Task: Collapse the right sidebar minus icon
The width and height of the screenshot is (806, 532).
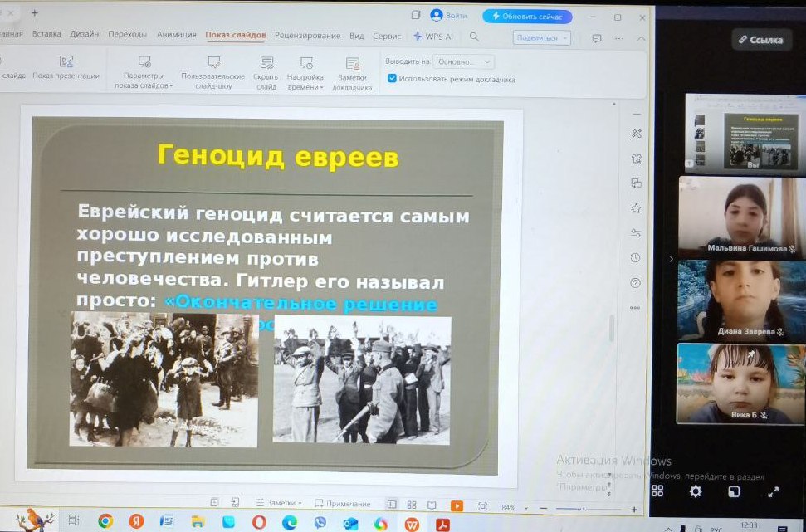Action: point(637,114)
